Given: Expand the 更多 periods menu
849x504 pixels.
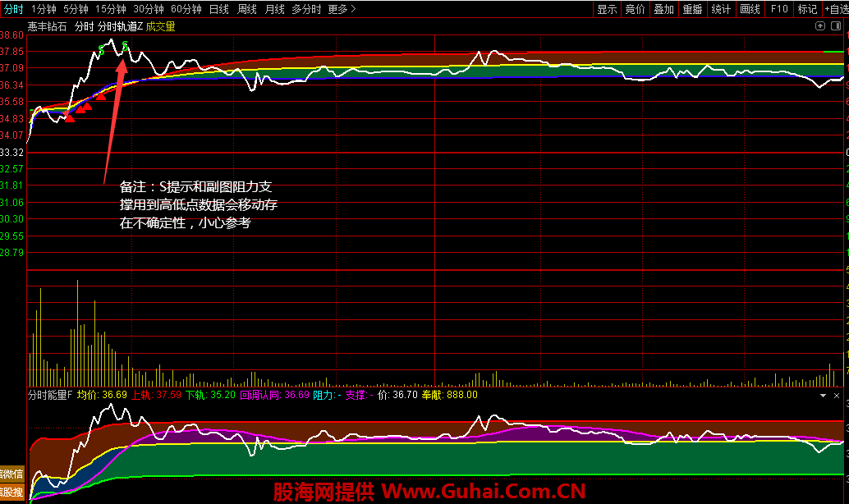Looking at the screenshot, I should point(341,9).
